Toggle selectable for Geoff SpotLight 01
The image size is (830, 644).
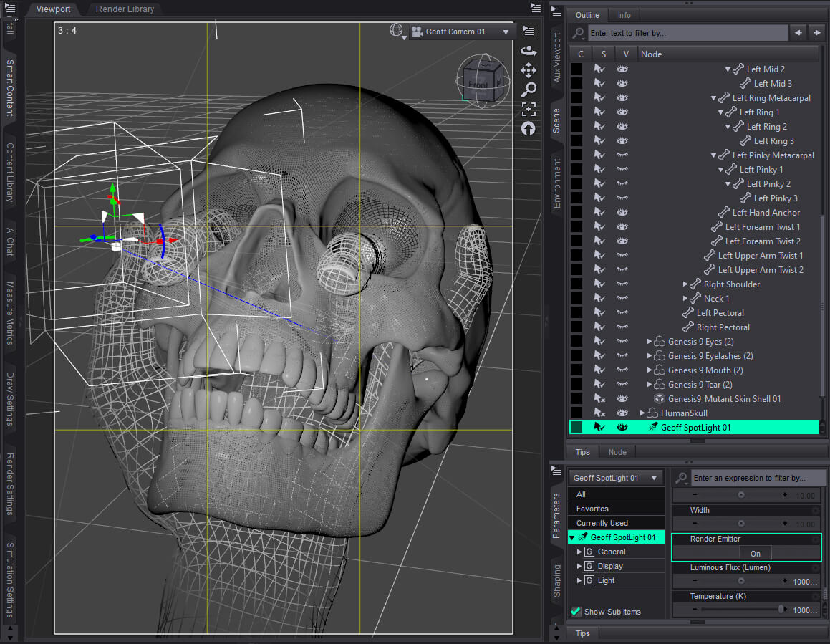click(599, 427)
